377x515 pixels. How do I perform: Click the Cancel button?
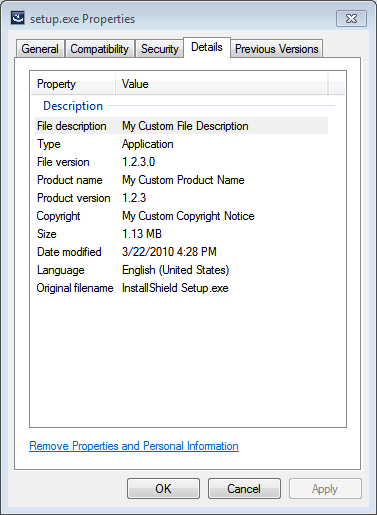244,489
